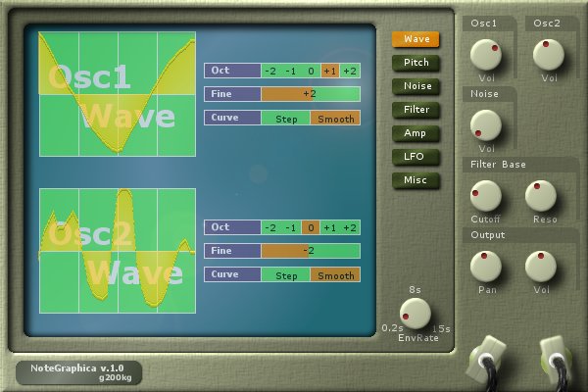Set Osc1 Curve to Step
This screenshot has height=392, width=588.
[286, 118]
